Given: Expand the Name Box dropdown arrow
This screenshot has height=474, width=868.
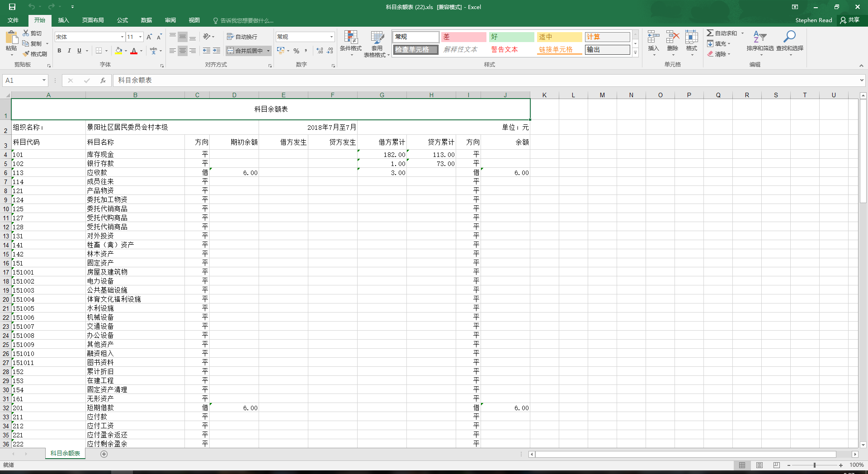Looking at the screenshot, I should pyautogui.click(x=44, y=81).
